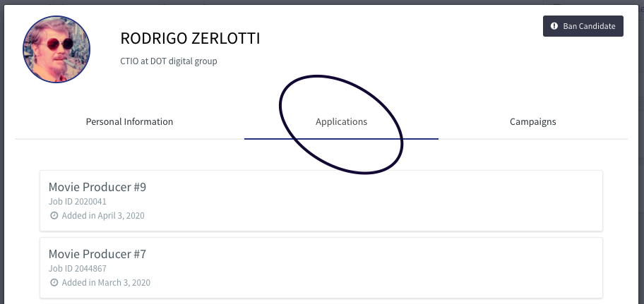Image resolution: width=644 pixels, height=304 pixels.
Task: Click the exclamation icon in Ban Candidate
Action: [x=554, y=26]
